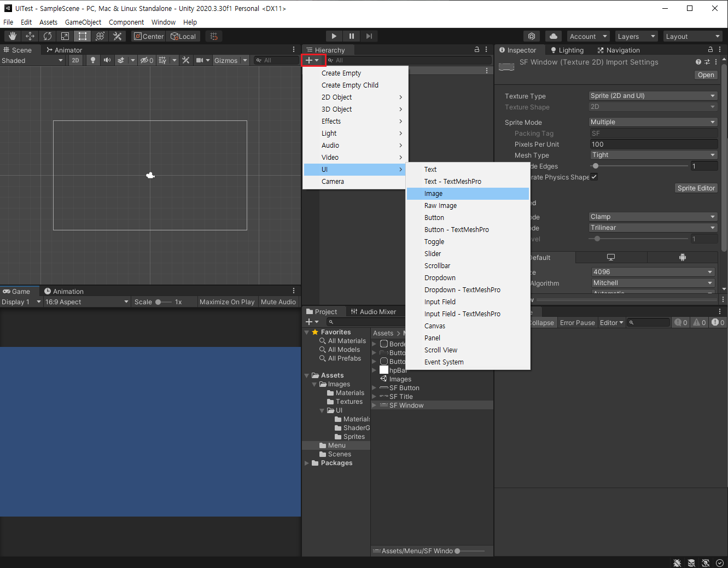Select the Scale tool
This screenshot has height=568, width=728.
tap(65, 36)
